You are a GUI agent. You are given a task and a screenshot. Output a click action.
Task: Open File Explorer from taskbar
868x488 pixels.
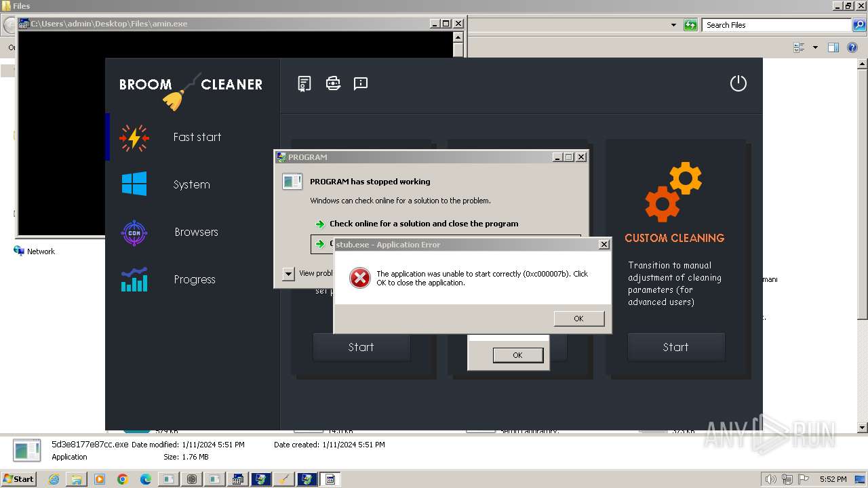click(x=77, y=479)
